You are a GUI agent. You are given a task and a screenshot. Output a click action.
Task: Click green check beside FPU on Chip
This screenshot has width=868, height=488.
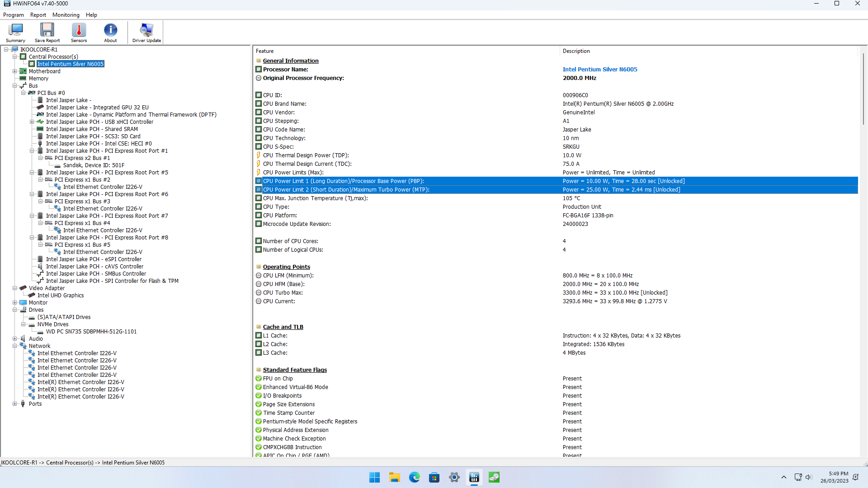(x=259, y=379)
